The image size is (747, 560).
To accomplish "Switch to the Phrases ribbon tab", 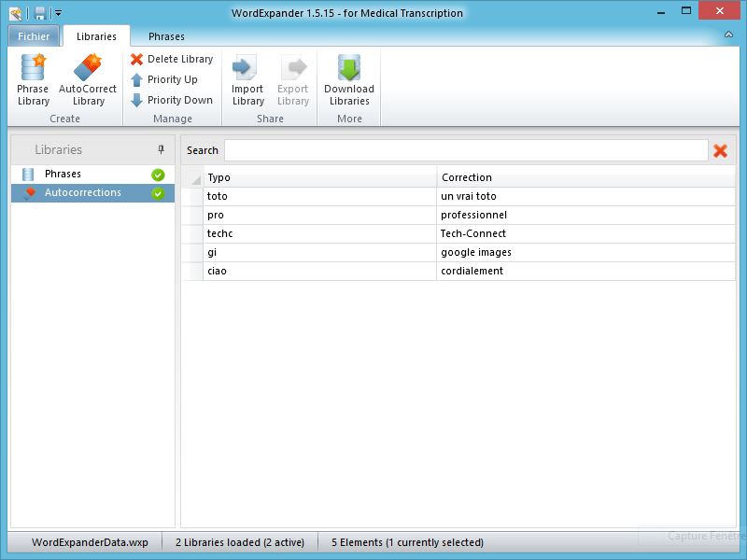I will click(x=166, y=36).
